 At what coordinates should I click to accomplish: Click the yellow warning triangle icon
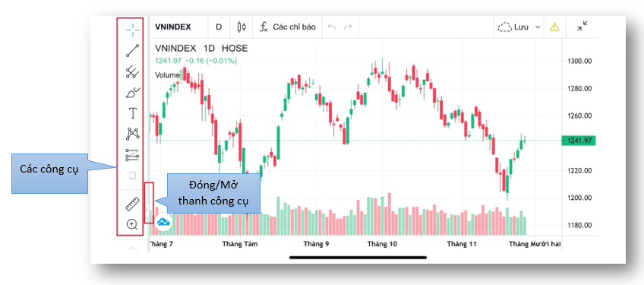coord(554,27)
